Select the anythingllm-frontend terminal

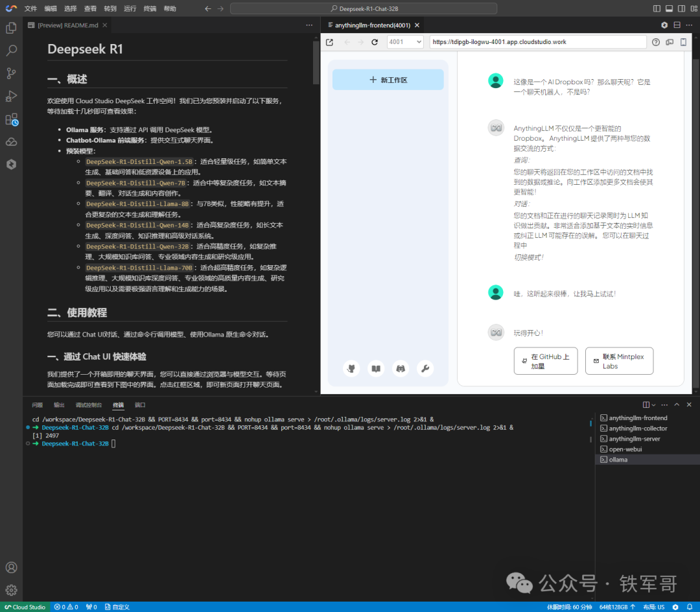pyautogui.click(x=647, y=418)
